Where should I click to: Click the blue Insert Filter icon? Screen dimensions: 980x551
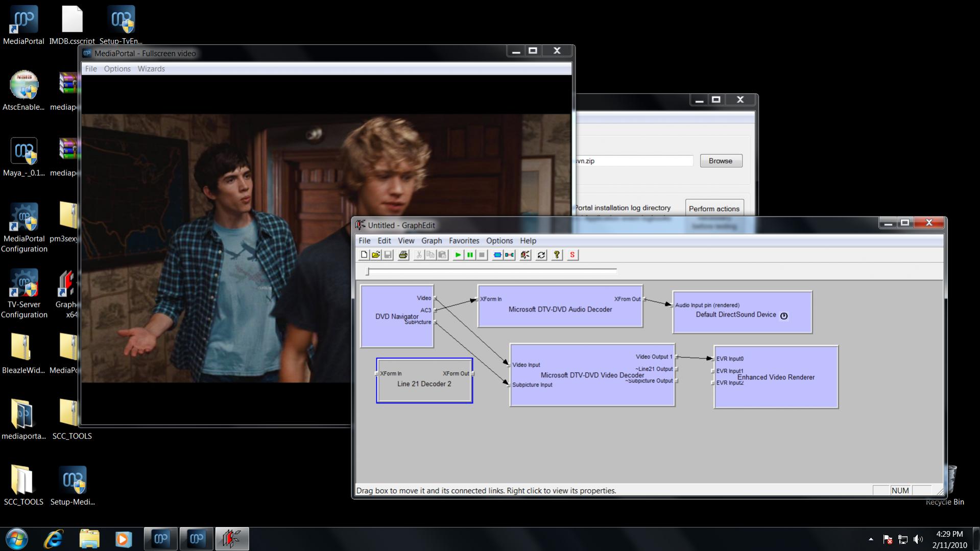point(497,255)
